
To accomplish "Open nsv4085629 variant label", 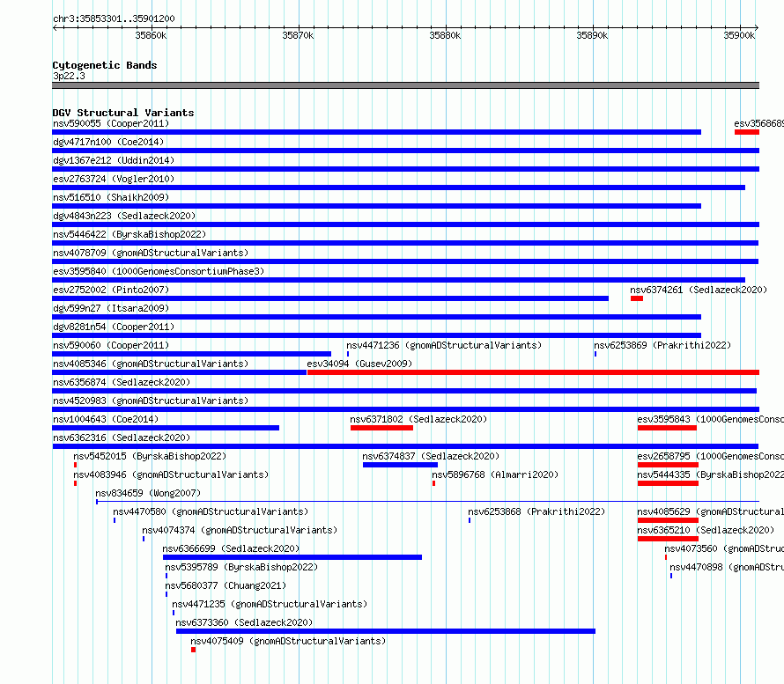I will point(711,511).
